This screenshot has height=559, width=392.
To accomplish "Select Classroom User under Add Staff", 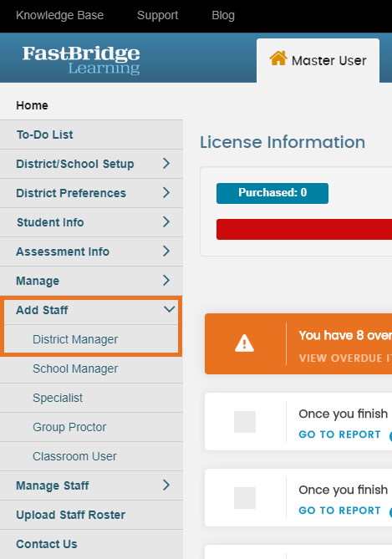I will click(x=91, y=456).
